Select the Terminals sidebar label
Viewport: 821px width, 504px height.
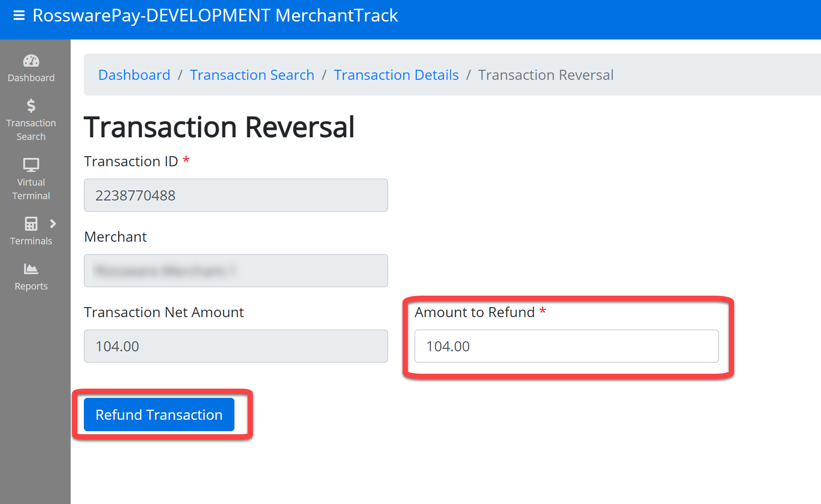point(31,241)
